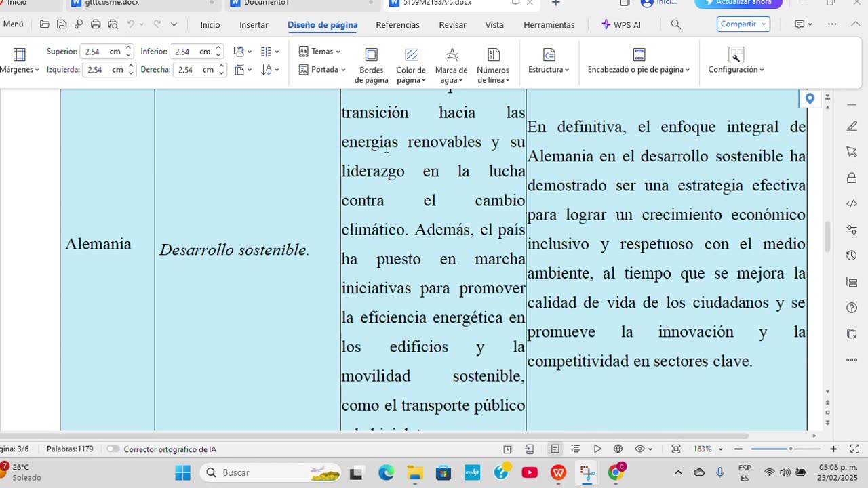Toggle the Corrector ortográfico de IA switch
Viewport: 868px width, 488px height.
[x=113, y=449]
